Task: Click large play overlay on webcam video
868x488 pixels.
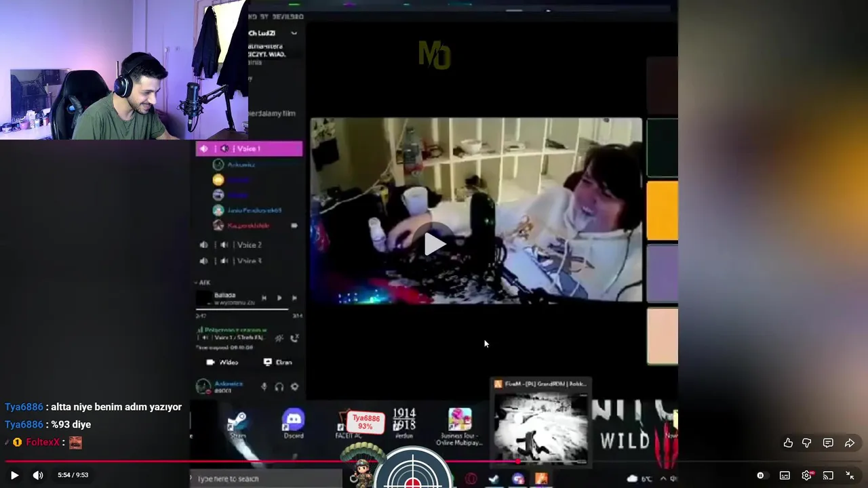Action: [x=435, y=244]
